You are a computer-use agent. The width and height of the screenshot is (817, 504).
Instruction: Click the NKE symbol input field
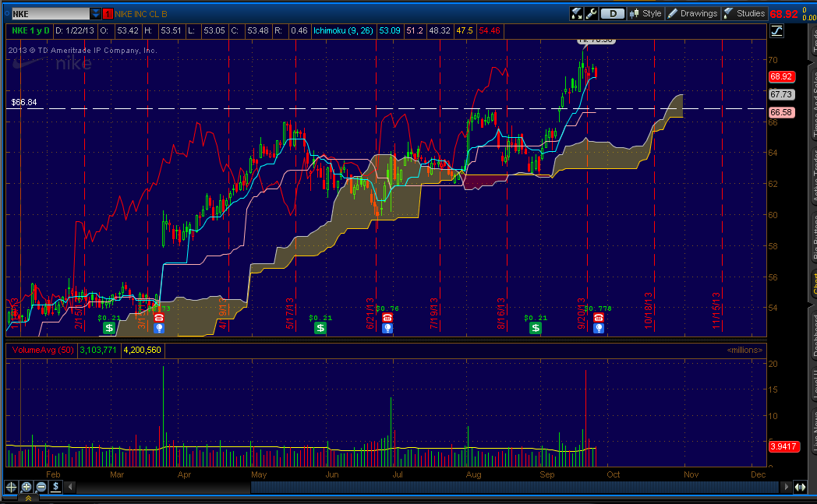51,13
